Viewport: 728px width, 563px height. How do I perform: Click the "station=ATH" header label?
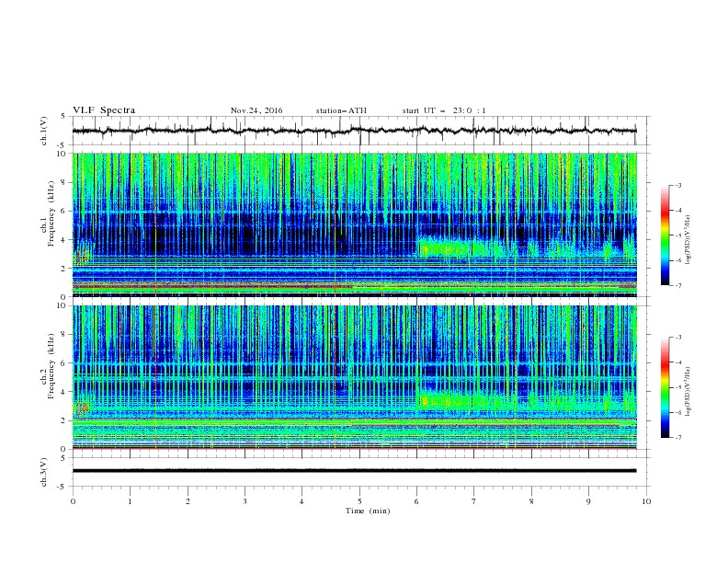(x=341, y=110)
